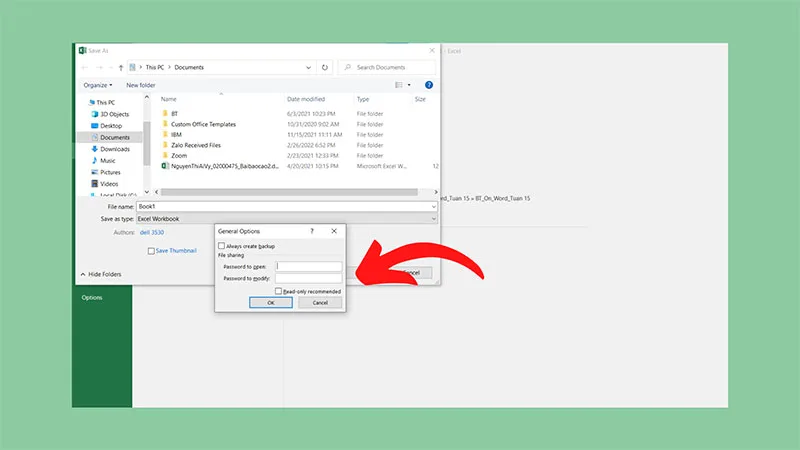This screenshot has height=450, width=800.
Task: Click the Password to open field
Action: [309, 266]
